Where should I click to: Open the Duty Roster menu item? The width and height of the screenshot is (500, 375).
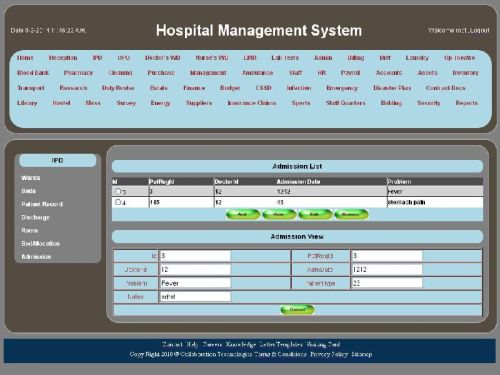[118, 88]
